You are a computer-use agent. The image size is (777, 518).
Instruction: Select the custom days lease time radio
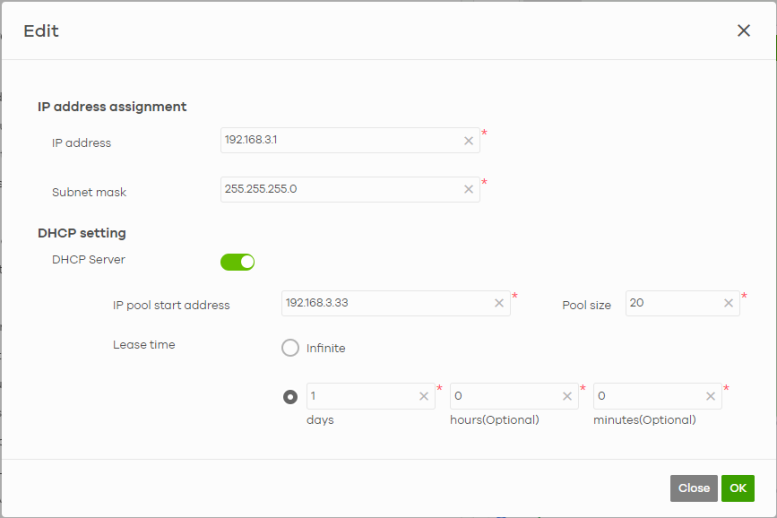click(290, 397)
